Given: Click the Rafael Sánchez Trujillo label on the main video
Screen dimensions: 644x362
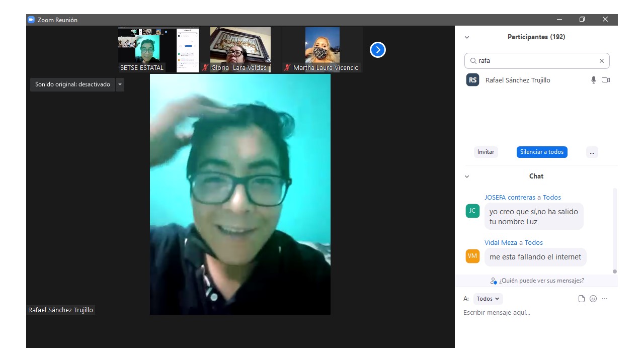Looking at the screenshot, I should [60, 310].
